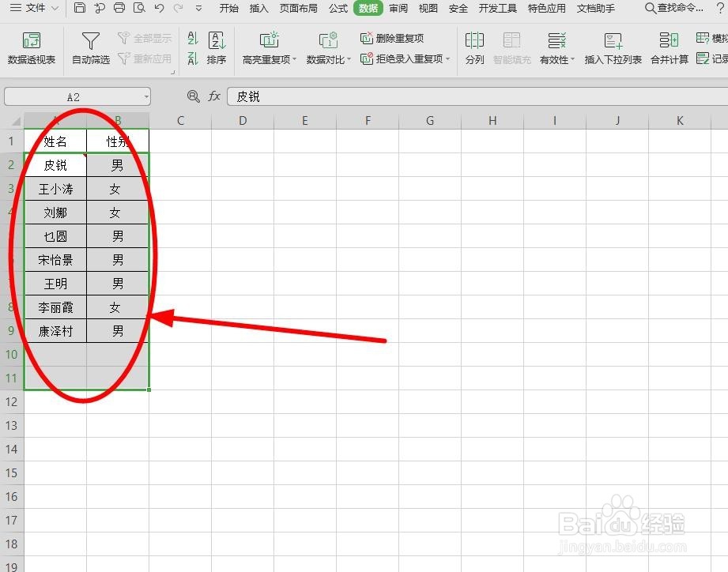This screenshot has height=572, width=728.
Task: Click the Undo arrow icon
Action: (x=159, y=8)
